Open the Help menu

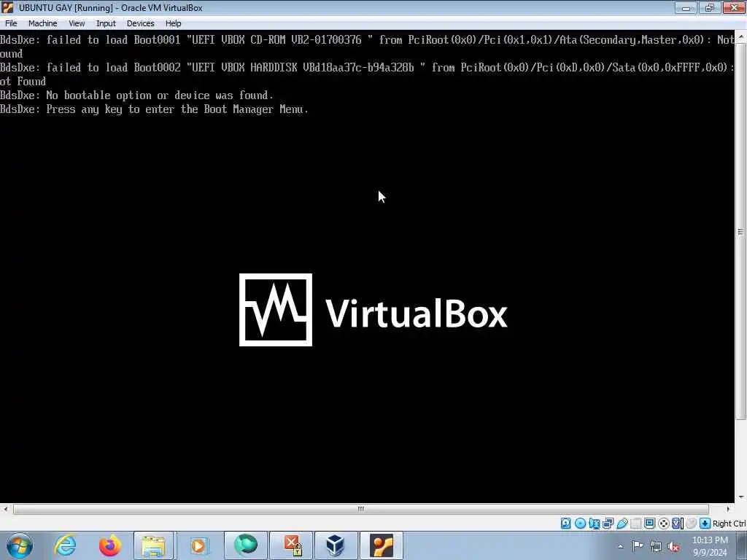click(x=173, y=23)
